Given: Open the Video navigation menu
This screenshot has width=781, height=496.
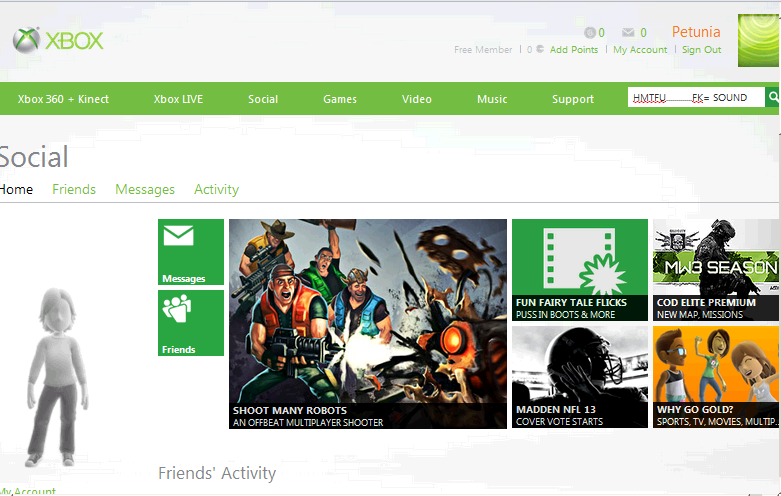Looking at the screenshot, I should [x=417, y=99].
